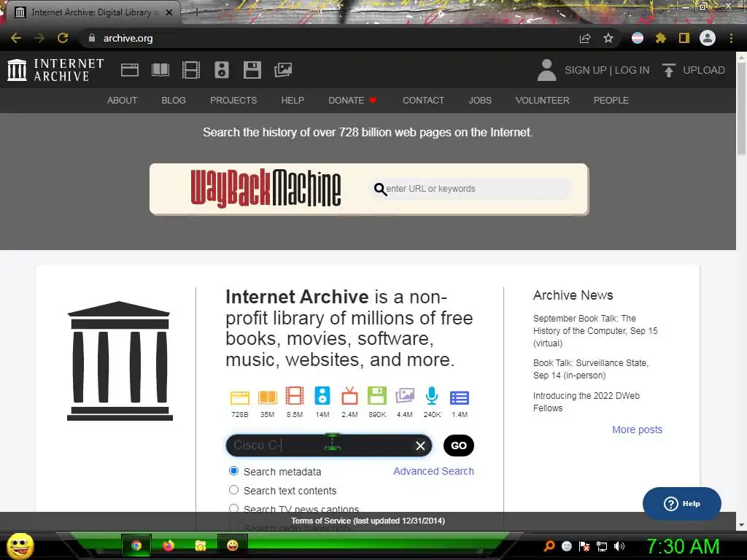Screen dimensions: 747x560
Task: Open the Terms of Service notice
Action: (368, 521)
